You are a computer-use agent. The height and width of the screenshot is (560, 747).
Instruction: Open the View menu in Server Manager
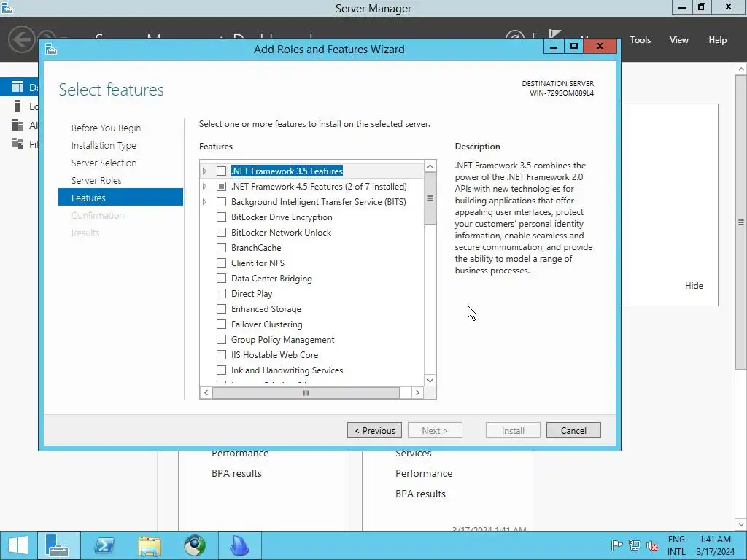point(679,40)
